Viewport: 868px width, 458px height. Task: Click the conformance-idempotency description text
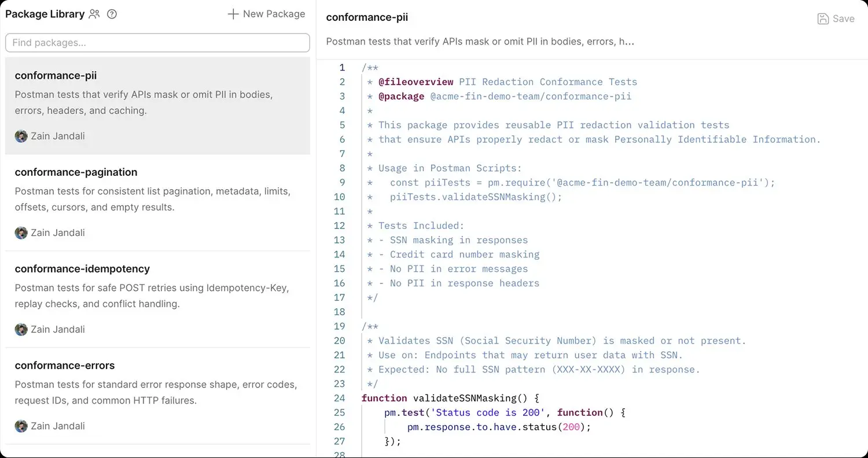pyautogui.click(x=152, y=296)
